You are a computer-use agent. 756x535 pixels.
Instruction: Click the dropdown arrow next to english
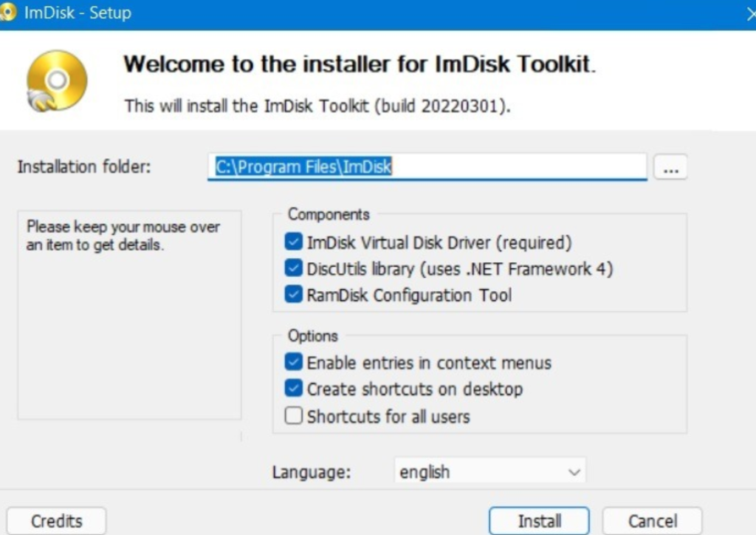[574, 471]
